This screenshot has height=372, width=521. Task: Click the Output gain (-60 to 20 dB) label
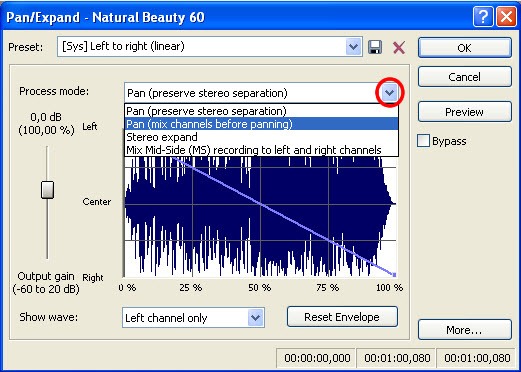pos(46,282)
